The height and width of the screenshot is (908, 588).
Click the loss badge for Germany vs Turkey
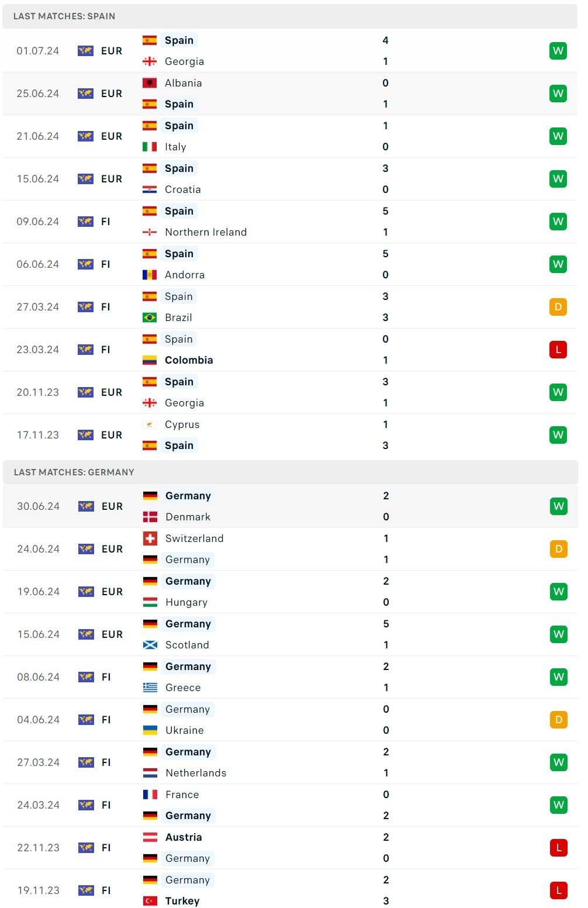click(x=559, y=890)
